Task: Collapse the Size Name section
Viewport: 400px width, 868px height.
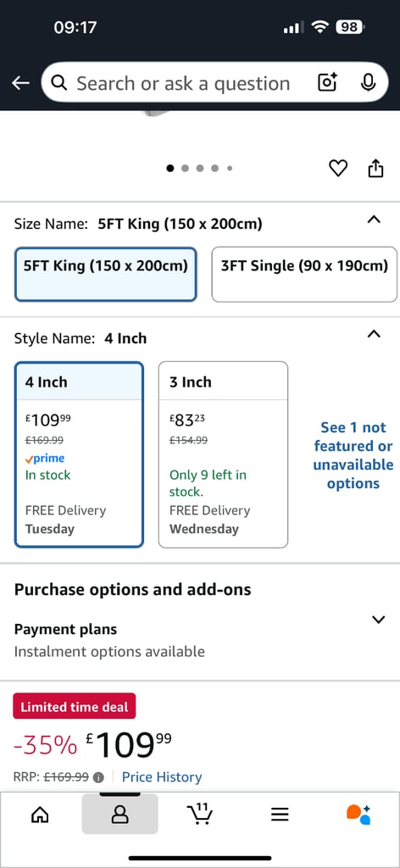Action: pyautogui.click(x=374, y=220)
